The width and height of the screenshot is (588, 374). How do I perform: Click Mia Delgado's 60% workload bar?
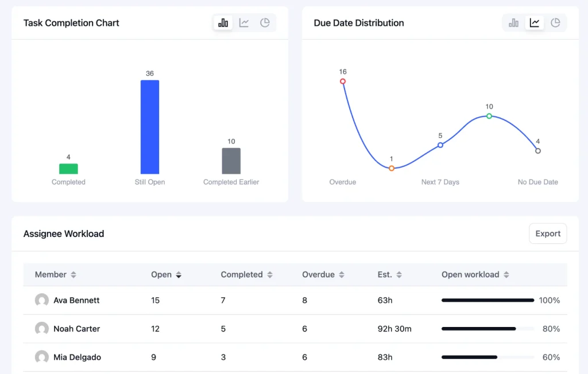tap(488, 357)
